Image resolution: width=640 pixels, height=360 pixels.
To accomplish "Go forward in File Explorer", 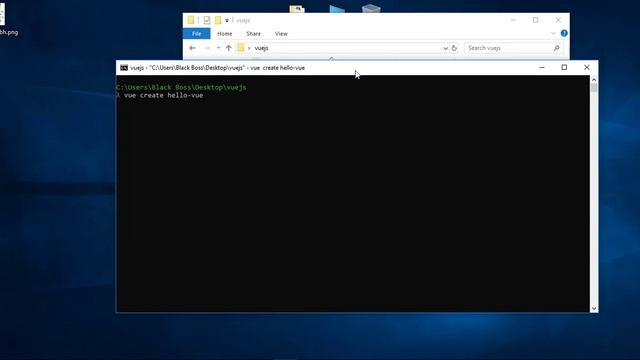I will click(x=207, y=48).
